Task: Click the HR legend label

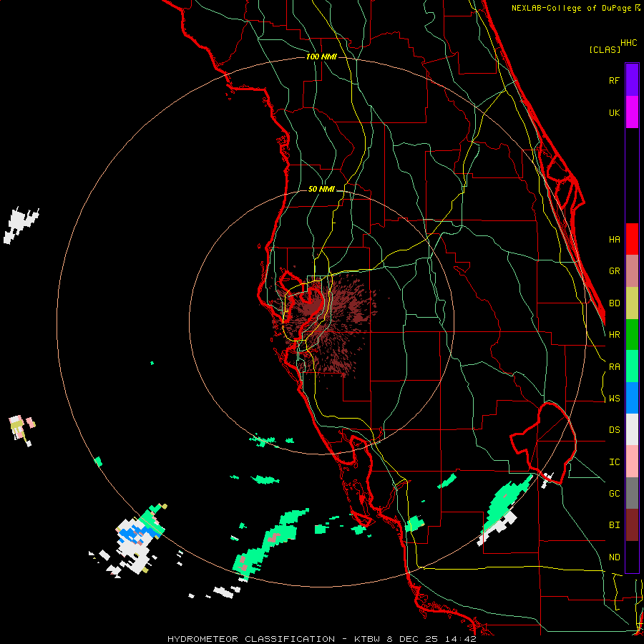Action: [614, 335]
